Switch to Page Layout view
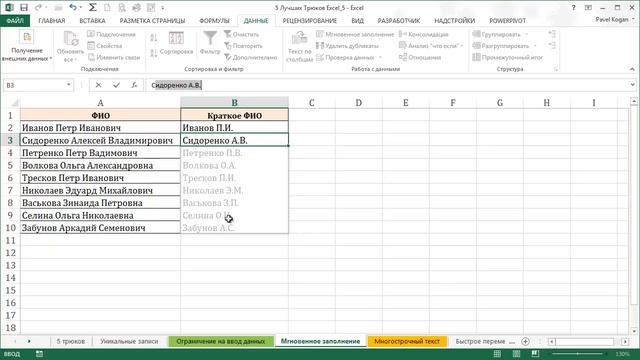Screen dimensions: 640x360 [516, 354]
